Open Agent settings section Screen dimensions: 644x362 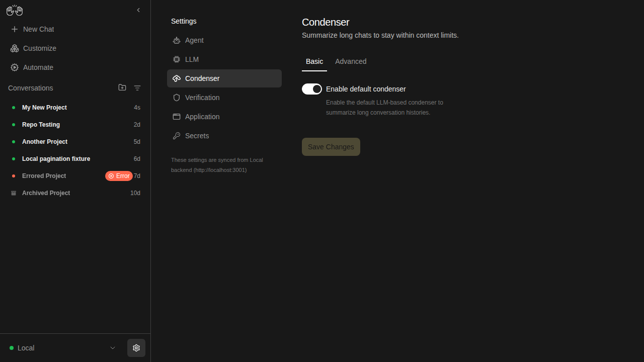point(224,40)
